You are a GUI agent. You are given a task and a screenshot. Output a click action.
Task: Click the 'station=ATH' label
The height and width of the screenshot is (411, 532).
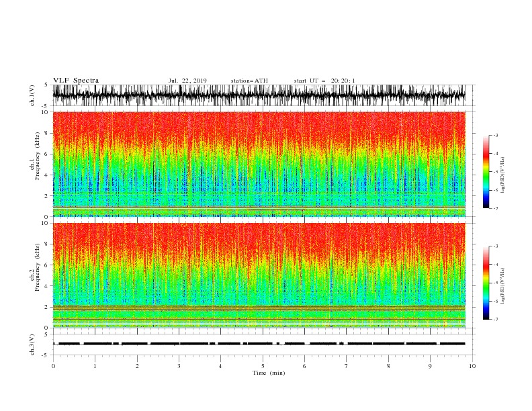pyautogui.click(x=249, y=81)
